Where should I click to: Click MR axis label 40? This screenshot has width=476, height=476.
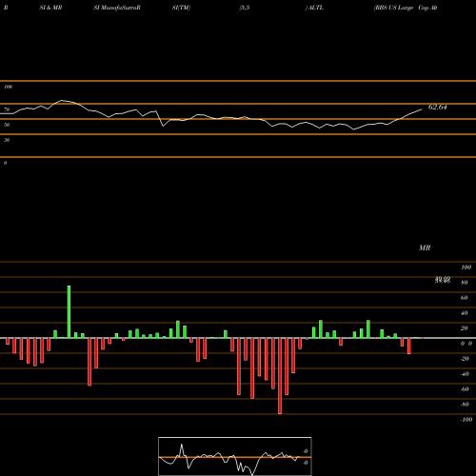coord(465,313)
